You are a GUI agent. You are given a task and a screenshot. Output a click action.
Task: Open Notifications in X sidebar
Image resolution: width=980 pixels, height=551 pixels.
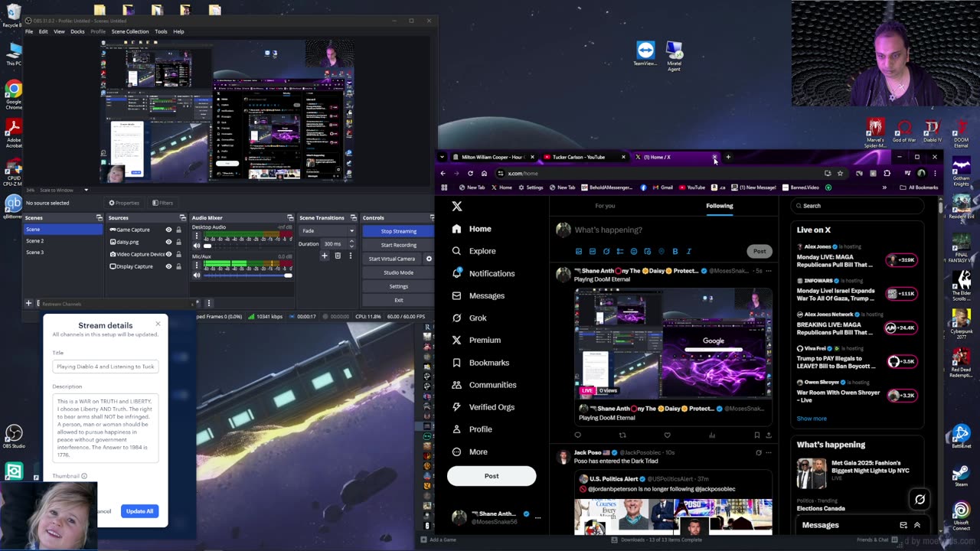click(x=483, y=273)
